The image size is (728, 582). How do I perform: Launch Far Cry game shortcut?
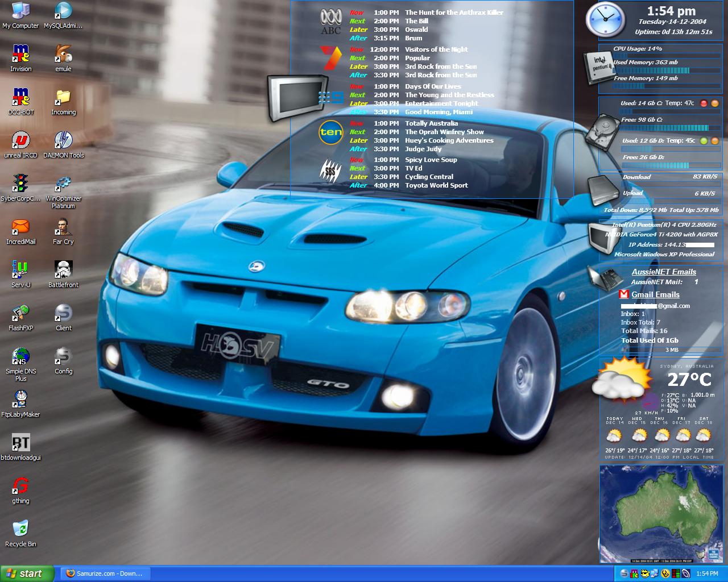click(x=63, y=231)
